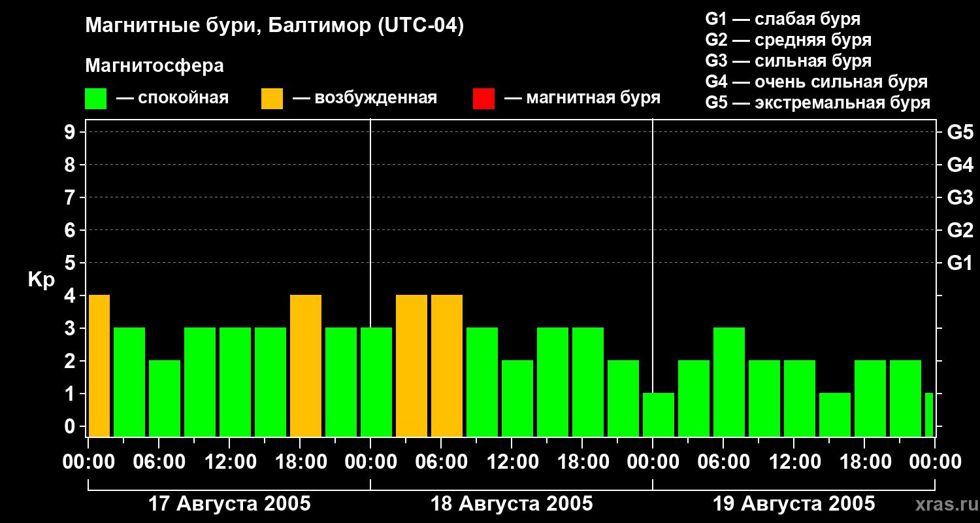980x523 pixels.
Task: Click the '18:00' time label under 19 August
Action: click(x=866, y=462)
